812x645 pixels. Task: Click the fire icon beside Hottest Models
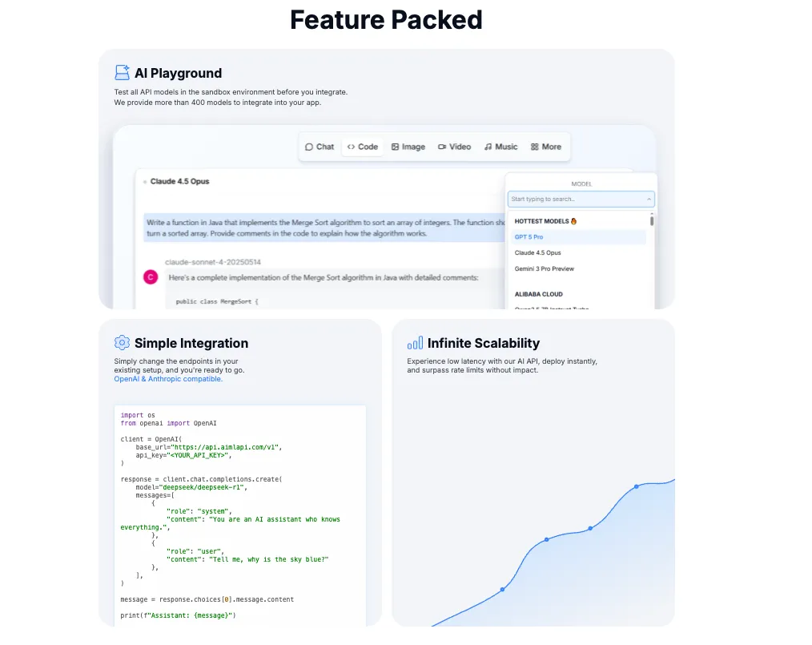click(x=574, y=221)
